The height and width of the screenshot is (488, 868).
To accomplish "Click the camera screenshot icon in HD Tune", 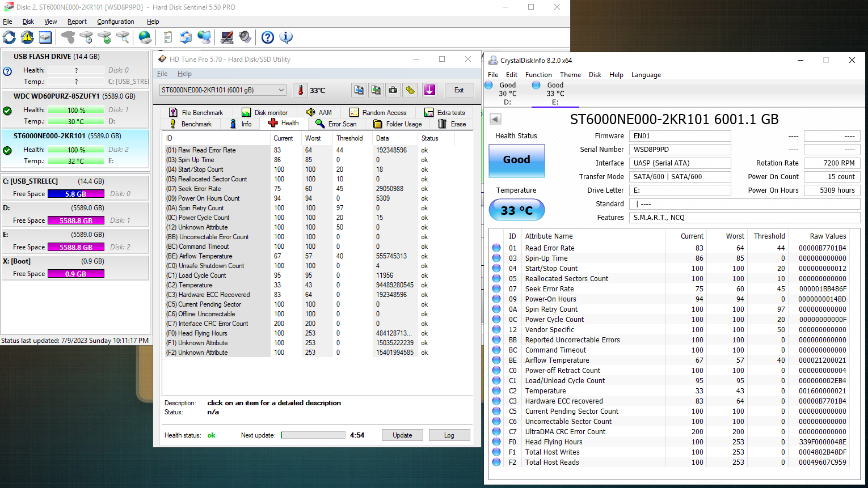I will tap(393, 90).
